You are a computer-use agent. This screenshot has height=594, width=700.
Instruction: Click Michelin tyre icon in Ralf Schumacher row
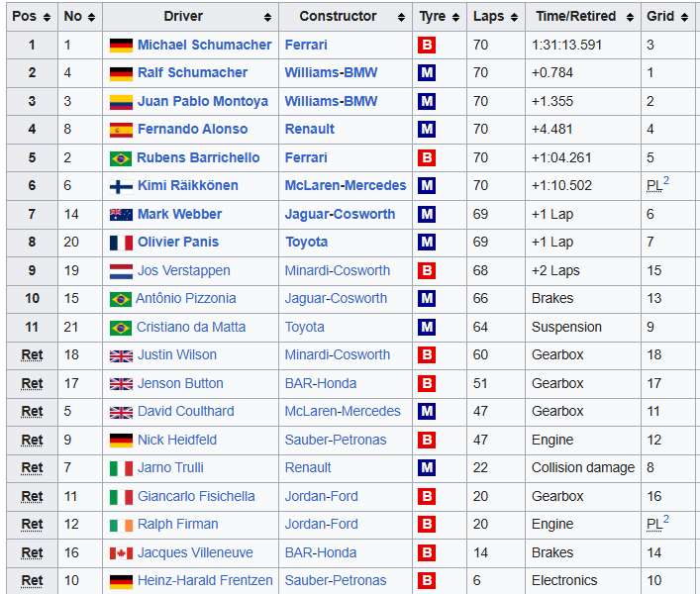coord(427,72)
